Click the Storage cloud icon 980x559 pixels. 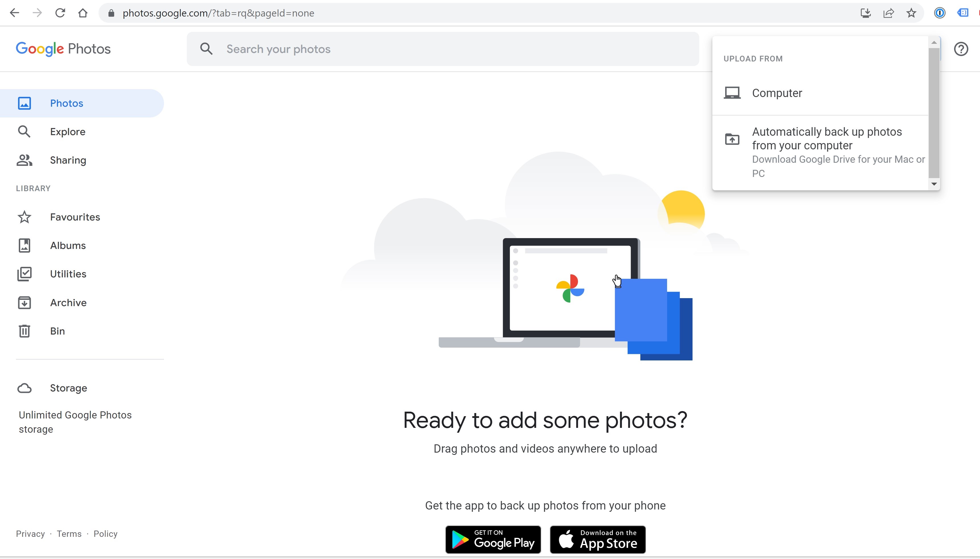coord(24,387)
